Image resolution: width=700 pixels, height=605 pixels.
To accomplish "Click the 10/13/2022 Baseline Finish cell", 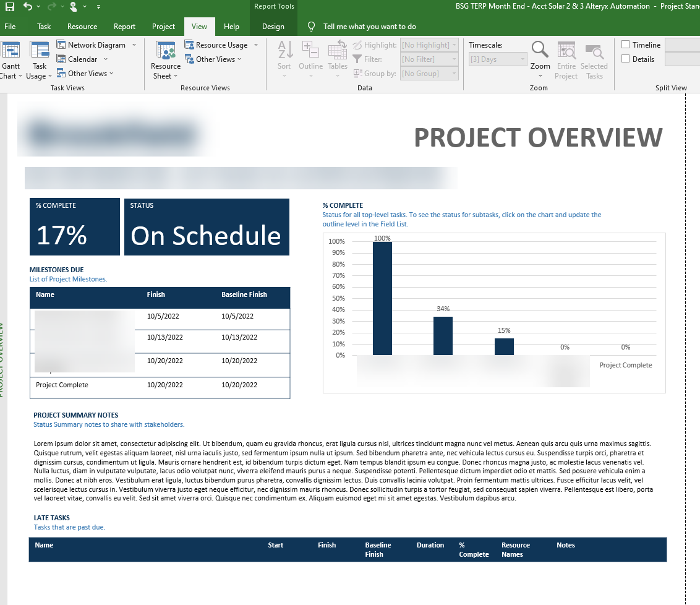I will coord(239,337).
